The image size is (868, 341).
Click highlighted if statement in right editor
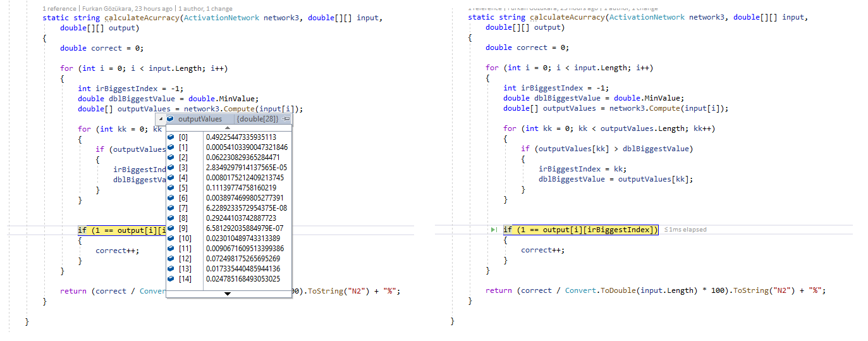(581, 230)
